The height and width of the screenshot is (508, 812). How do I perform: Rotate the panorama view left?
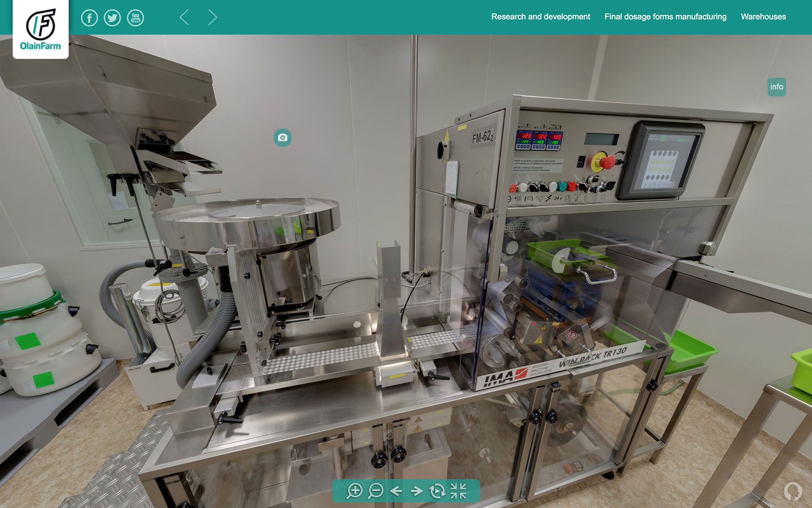pos(396,491)
